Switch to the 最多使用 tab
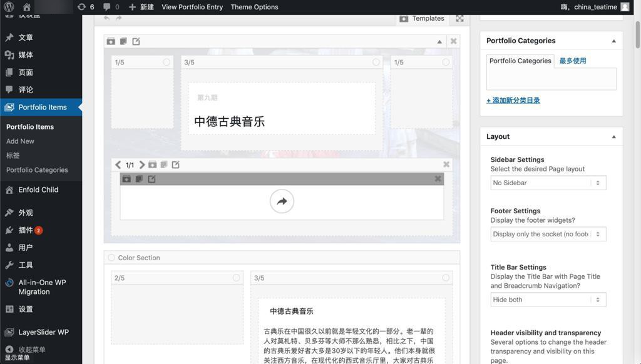The height and width of the screenshot is (364, 641). tap(572, 61)
